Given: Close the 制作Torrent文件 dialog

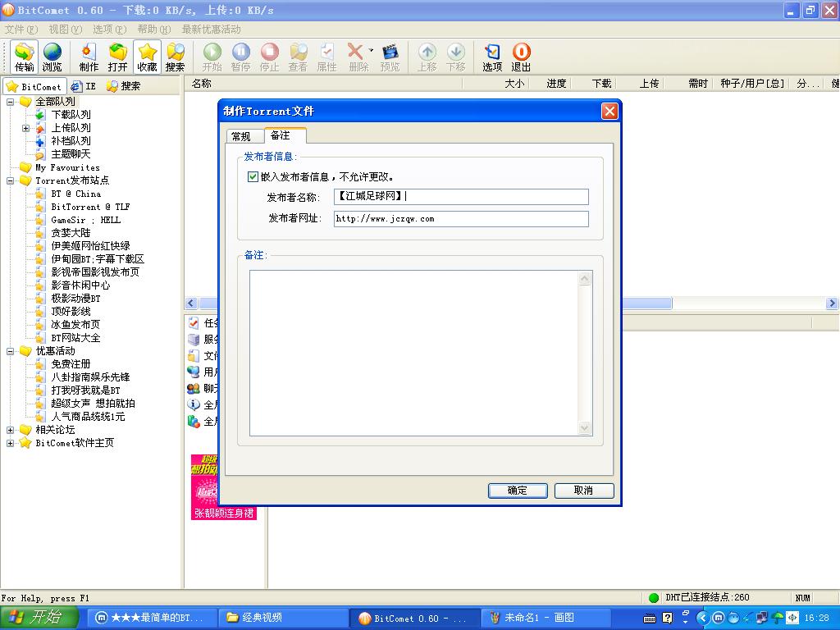Looking at the screenshot, I should click(x=609, y=111).
